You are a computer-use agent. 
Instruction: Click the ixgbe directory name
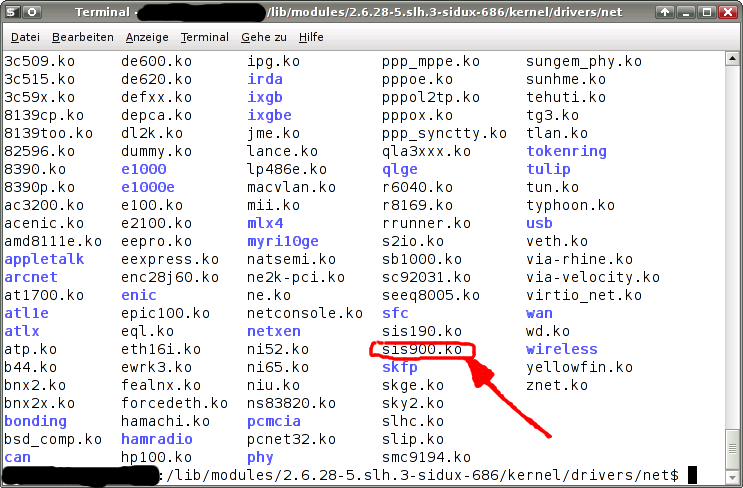(269, 115)
